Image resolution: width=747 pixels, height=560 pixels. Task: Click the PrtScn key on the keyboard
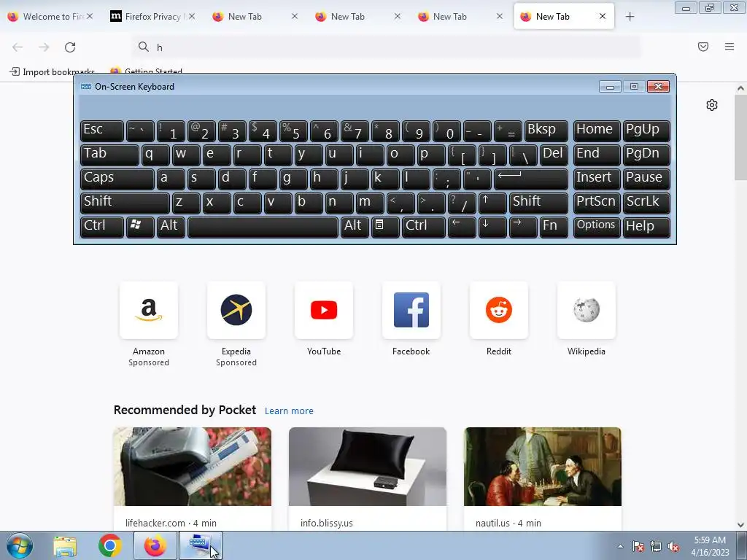click(x=597, y=203)
